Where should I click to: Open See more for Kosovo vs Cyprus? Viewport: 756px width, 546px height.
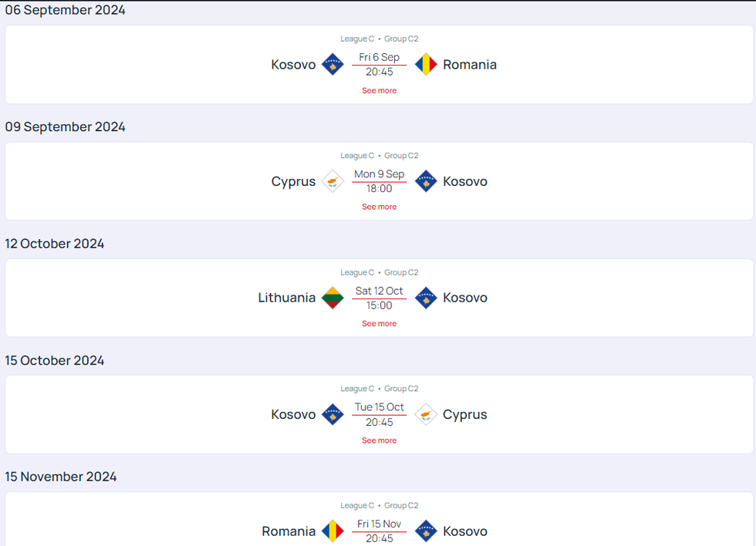coord(380,440)
